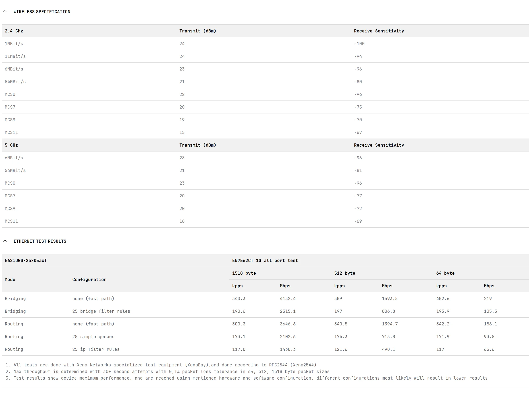Screen dimensions: 532x393
Task: Collapse the Ethernet Test Results chevron
Action: (5, 241)
